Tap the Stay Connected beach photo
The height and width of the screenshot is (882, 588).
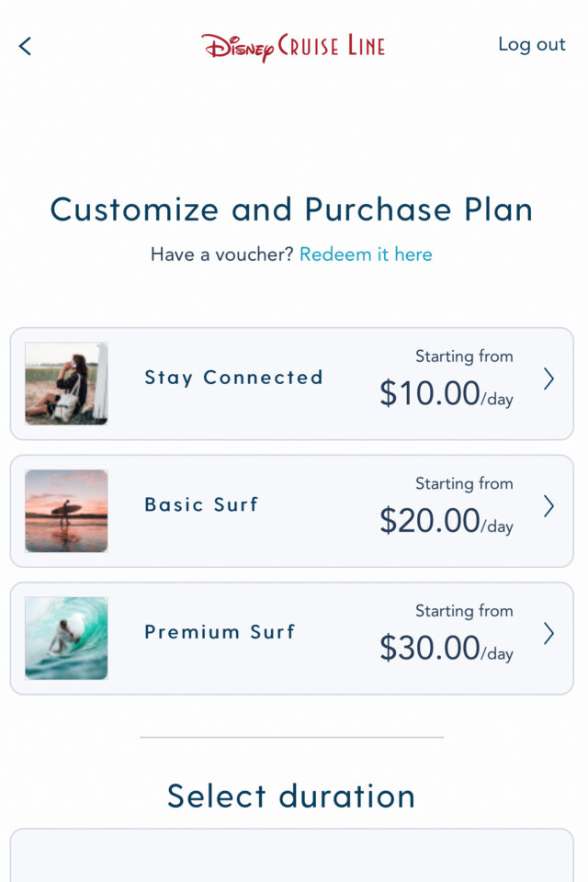(66, 383)
